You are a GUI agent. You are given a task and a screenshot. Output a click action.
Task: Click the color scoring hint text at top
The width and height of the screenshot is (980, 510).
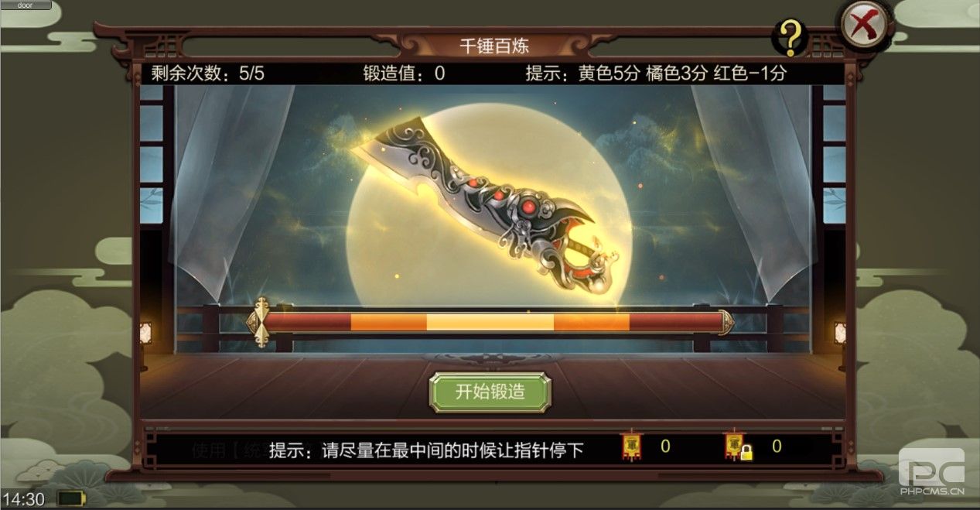[656, 74]
